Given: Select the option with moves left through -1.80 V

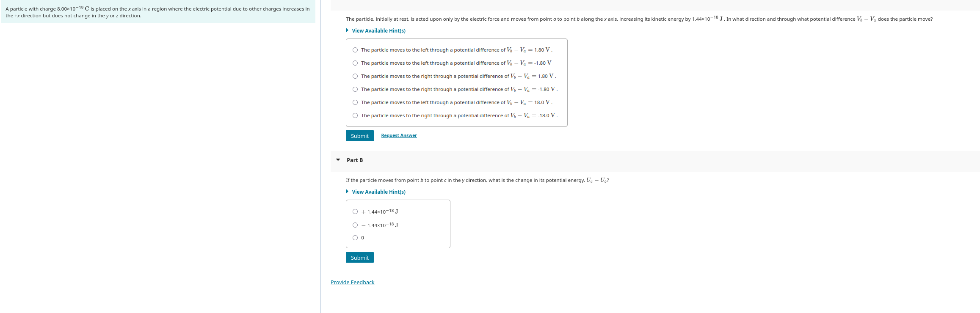Looking at the screenshot, I should (x=355, y=63).
